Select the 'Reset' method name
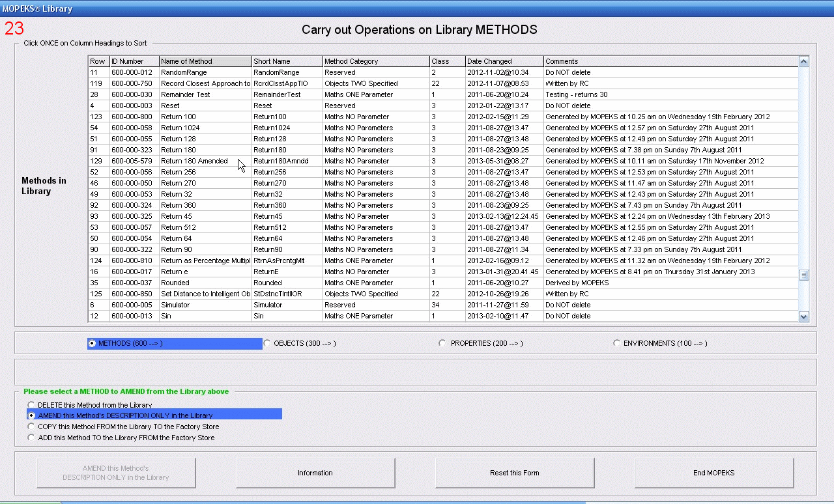Viewport: 834px width, 504px height. (x=170, y=105)
